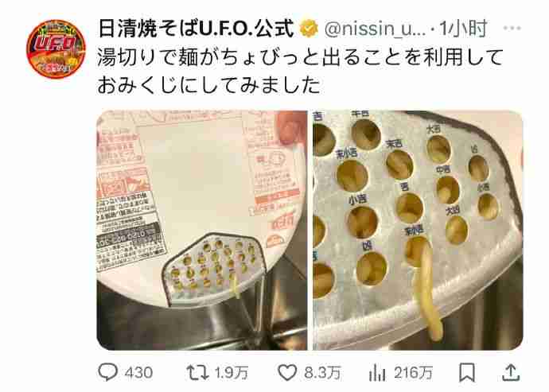The image size is (549, 392).
Task: Open the left photo of noodle cup lid
Action: click(x=201, y=231)
